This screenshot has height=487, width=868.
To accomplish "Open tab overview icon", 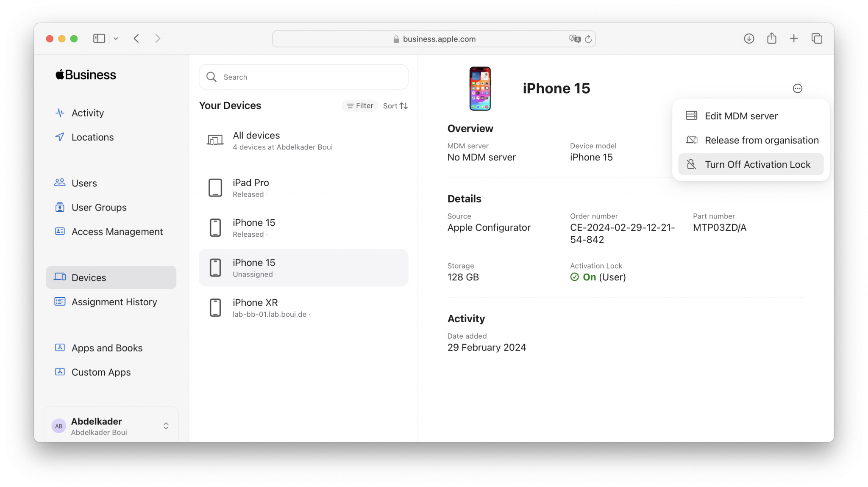I will click(x=817, y=39).
